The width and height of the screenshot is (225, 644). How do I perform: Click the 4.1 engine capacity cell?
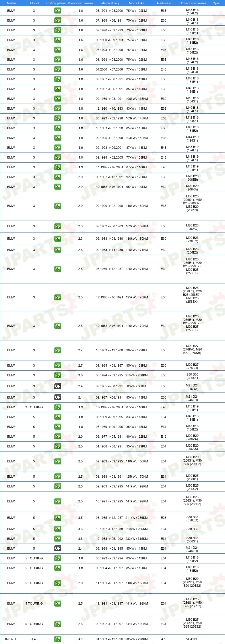[81, 639]
